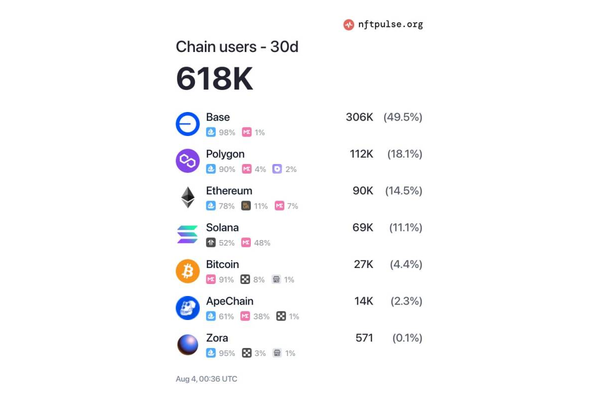Viewport: 600px width, 400px height.
Task: Click the red nftpulse pulse logo
Action: (x=349, y=25)
